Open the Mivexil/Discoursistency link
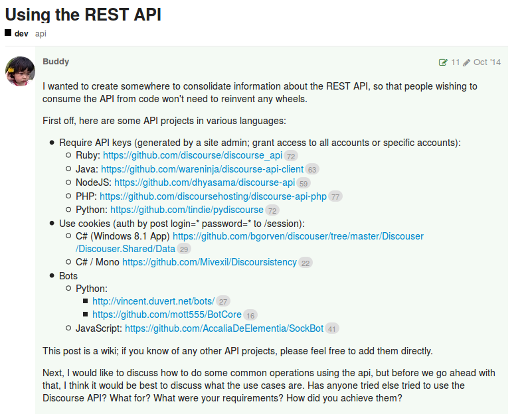 coord(209,262)
